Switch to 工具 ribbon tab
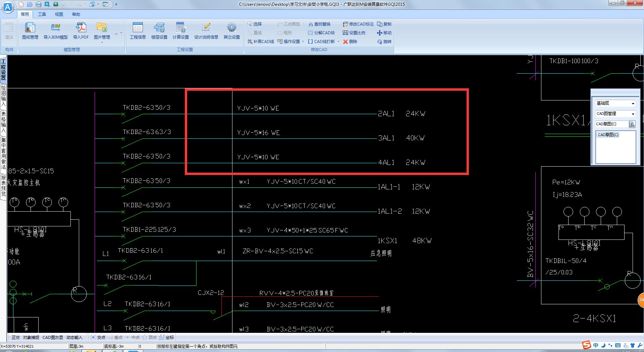The image size is (644, 352). [42, 14]
